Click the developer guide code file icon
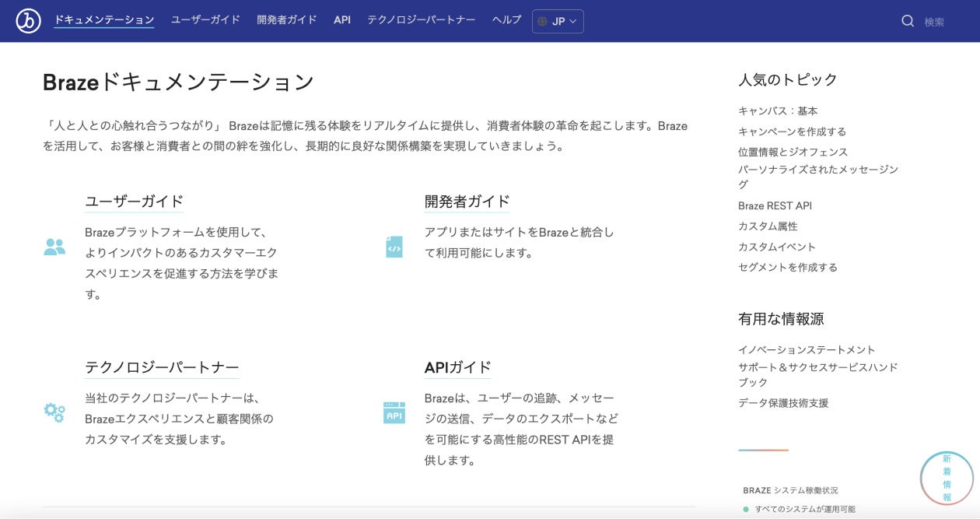Image resolution: width=980 pixels, height=519 pixels. 394,247
